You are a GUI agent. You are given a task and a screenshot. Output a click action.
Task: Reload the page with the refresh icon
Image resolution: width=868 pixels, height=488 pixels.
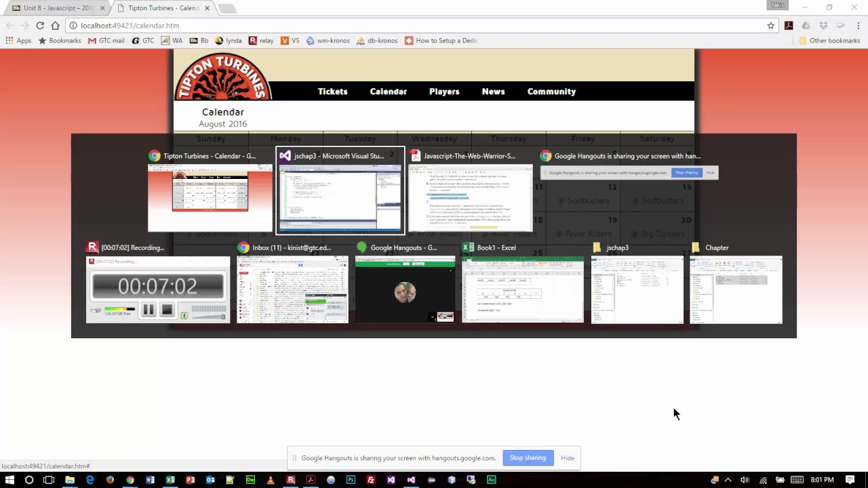(x=40, y=26)
